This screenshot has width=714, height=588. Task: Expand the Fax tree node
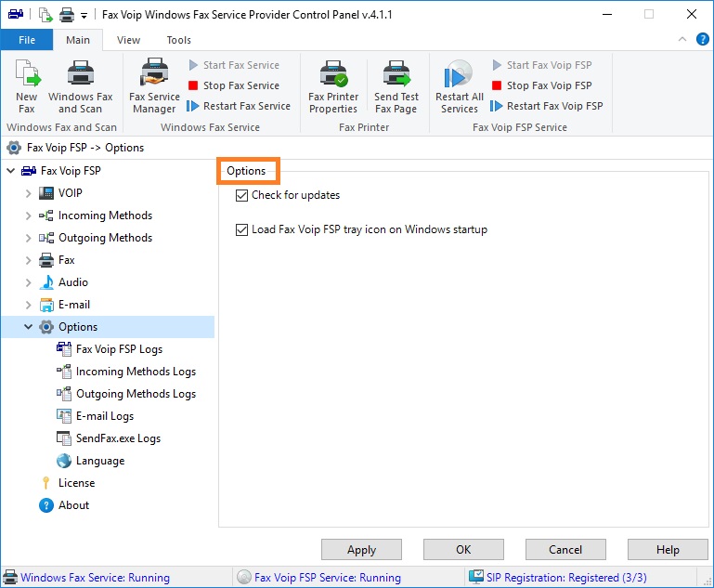[28, 260]
